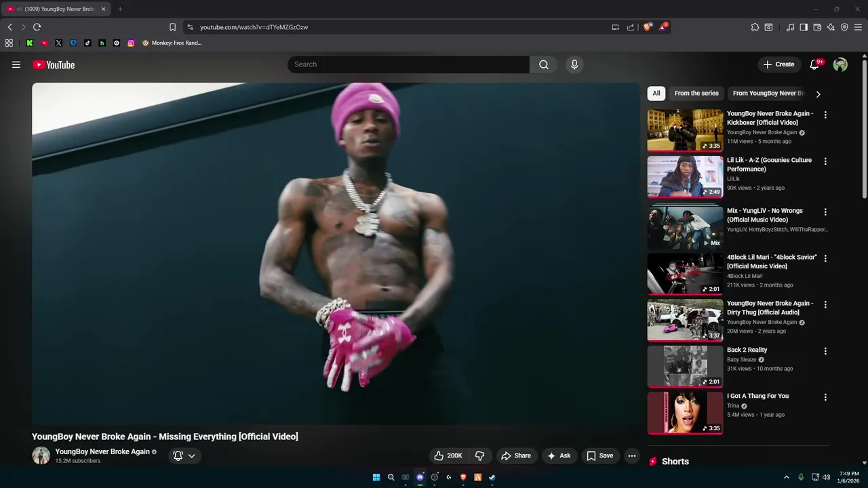Open Steam from the taskbar
The image size is (868, 488).
(x=492, y=477)
